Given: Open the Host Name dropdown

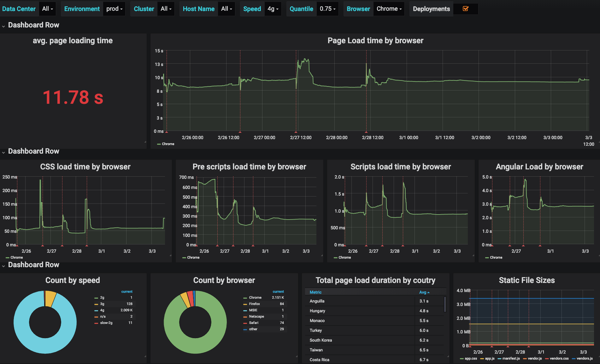Looking at the screenshot, I should coord(226,9).
